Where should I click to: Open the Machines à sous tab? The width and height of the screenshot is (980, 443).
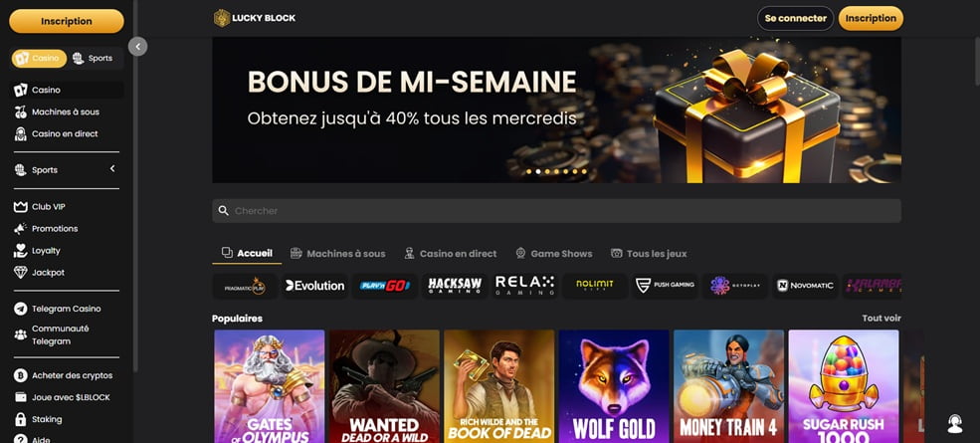tap(338, 254)
